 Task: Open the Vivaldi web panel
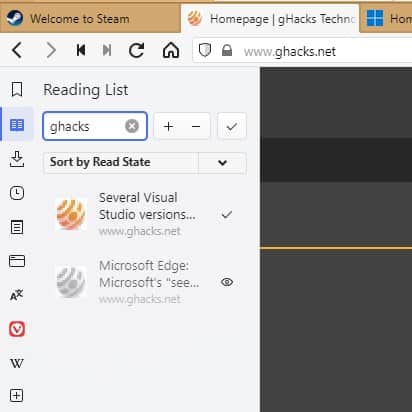tap(17, 329)
